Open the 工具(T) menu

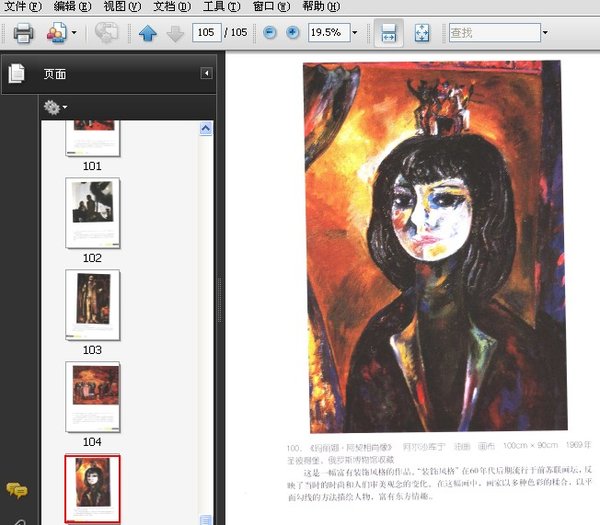222,7
